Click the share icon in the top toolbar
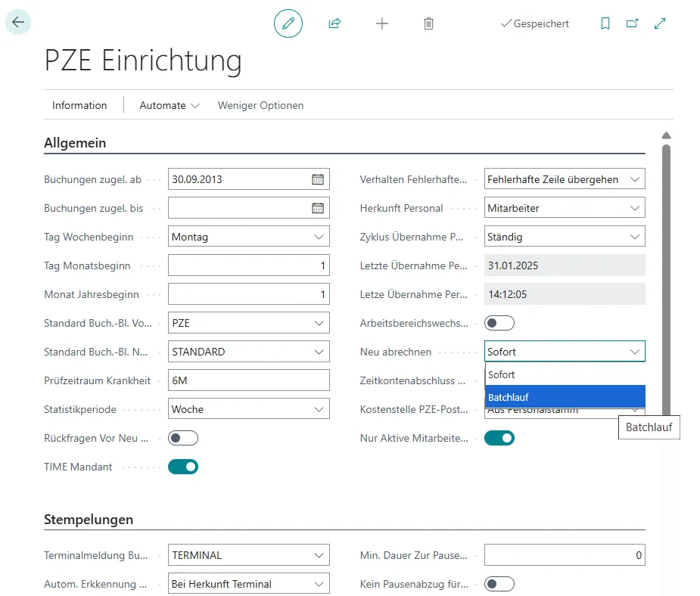700x596 pixels. (334, 23)
